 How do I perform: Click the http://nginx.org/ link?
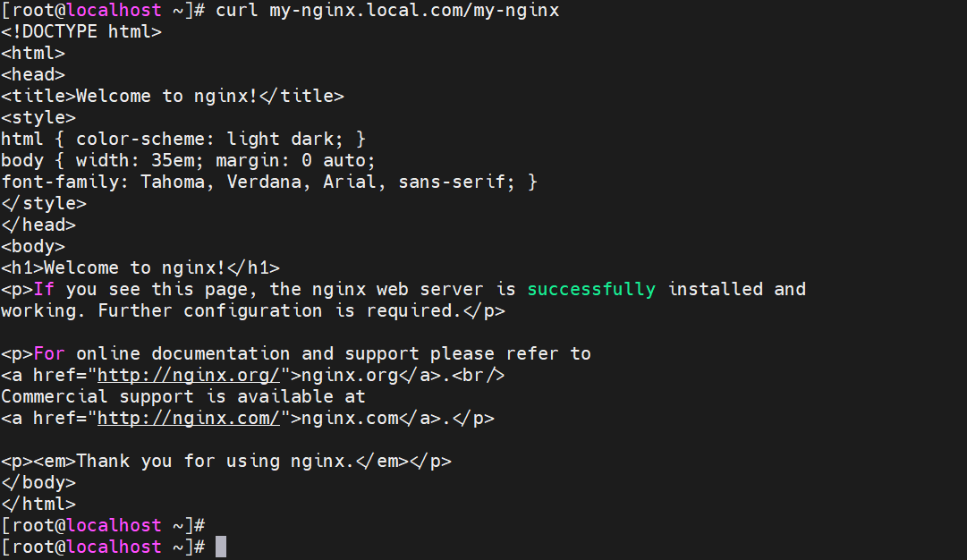(x=189, y=375)
